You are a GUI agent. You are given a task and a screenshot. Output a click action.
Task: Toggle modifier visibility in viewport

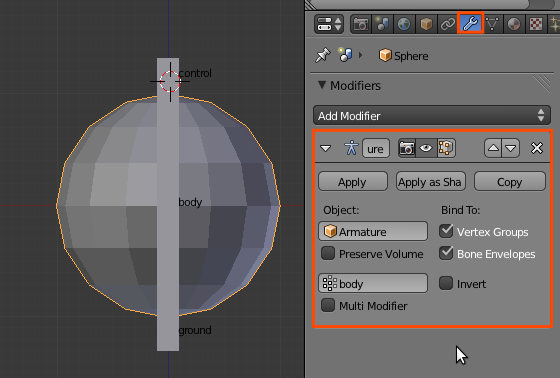(x=426, y=148)
